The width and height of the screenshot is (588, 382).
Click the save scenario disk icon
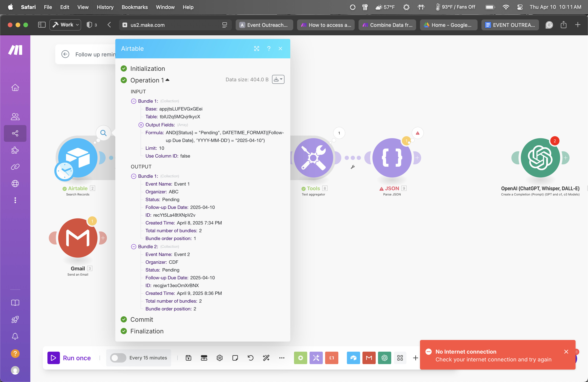tap(188, 358)
